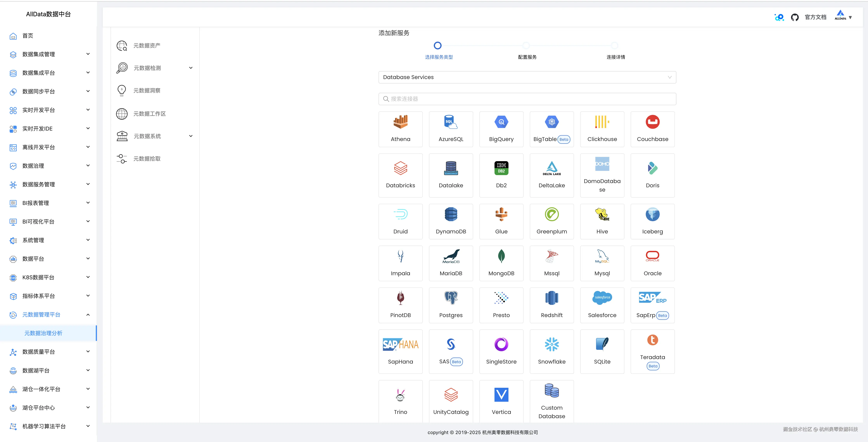Image resolution: width=868 pixels, height=442 pixels.
Task: Select the Redshift service tile
Action: pos(552,305)
